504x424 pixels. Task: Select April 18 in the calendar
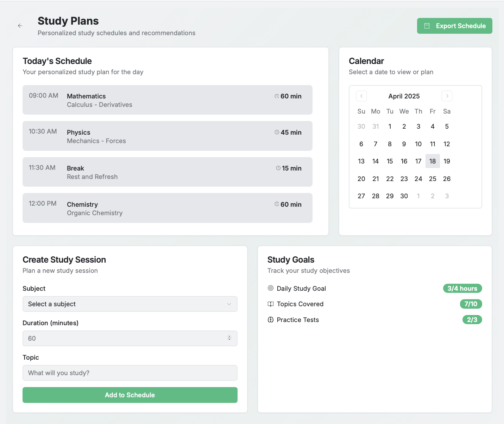433,161
